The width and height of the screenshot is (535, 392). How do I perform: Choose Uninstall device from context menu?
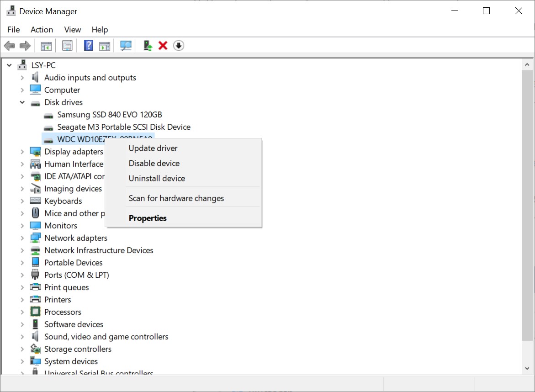157,178
